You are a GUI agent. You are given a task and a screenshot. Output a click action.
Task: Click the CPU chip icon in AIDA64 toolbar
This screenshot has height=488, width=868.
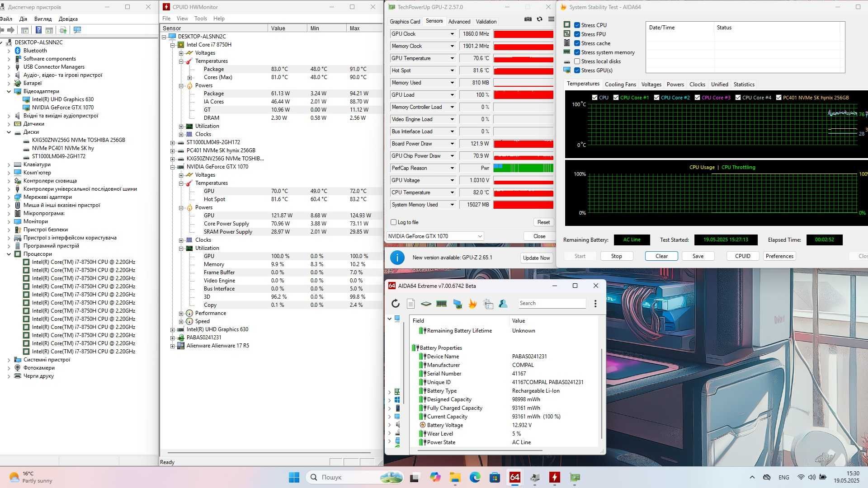pos(426,304)
